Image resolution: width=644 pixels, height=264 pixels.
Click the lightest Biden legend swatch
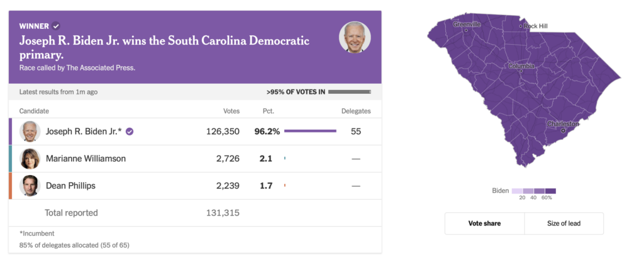click(517, 190)
